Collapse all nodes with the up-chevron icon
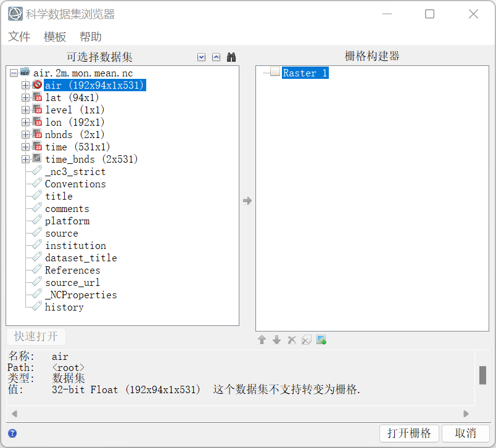Viewport: 496px width, 448px height. 216,57
